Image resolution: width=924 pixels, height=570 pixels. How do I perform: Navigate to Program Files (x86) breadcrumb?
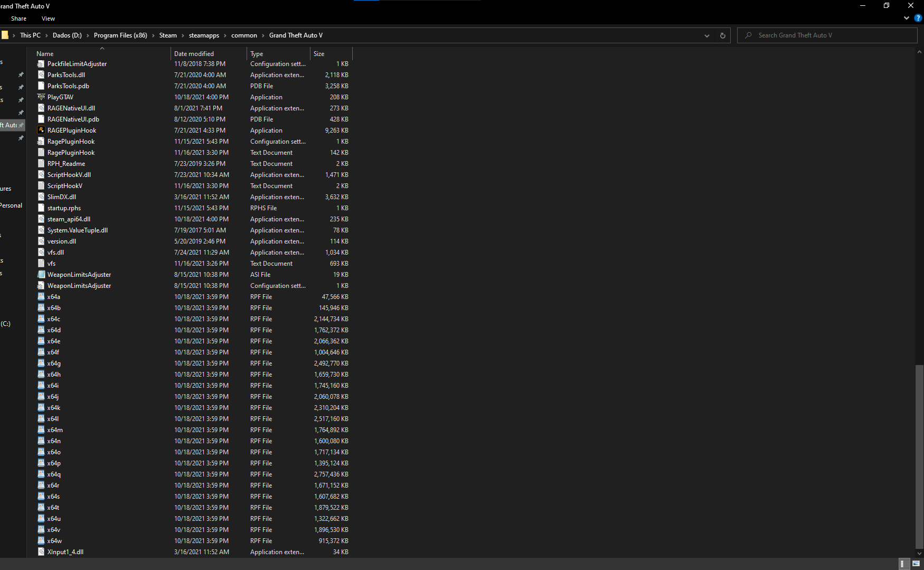120,35
